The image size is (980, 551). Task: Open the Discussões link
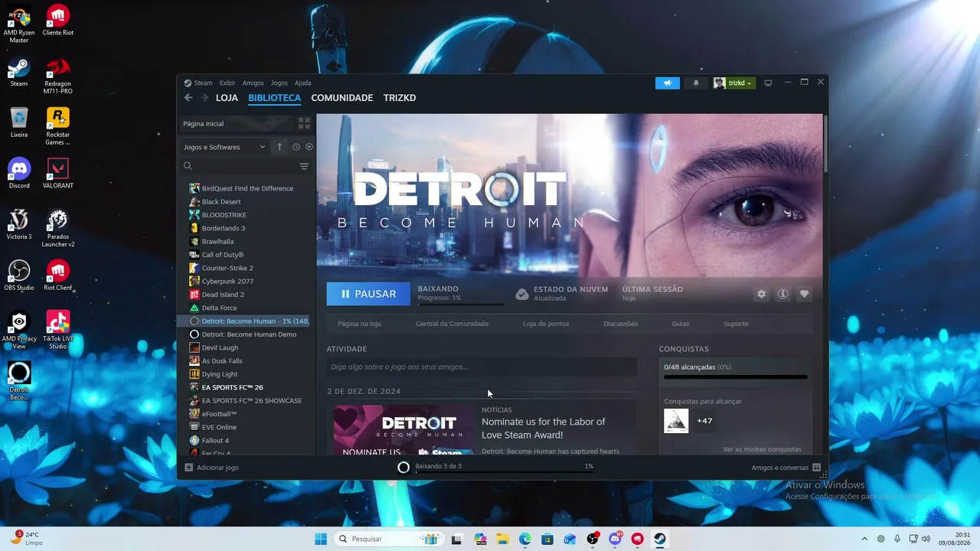[x=620, y=324]
